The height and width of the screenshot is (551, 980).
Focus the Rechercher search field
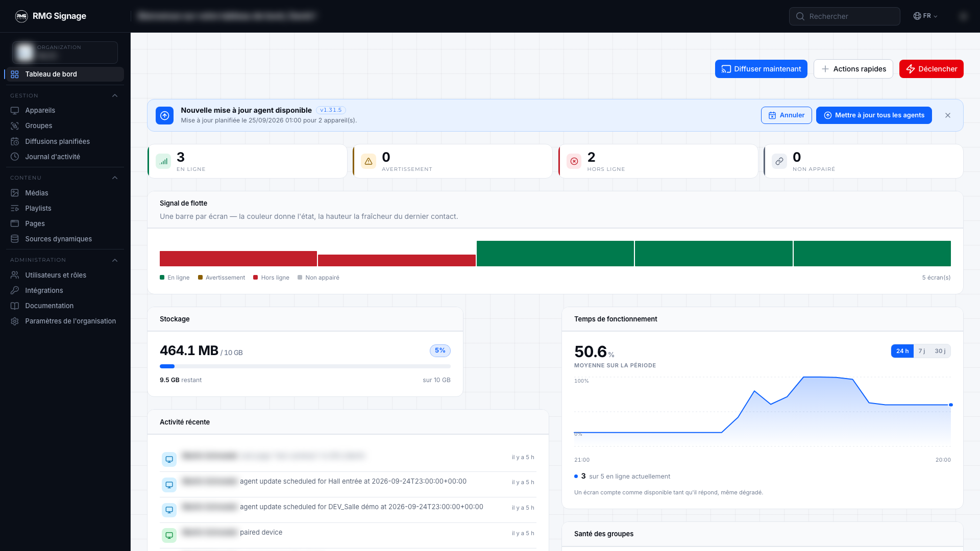pos(845,16)
